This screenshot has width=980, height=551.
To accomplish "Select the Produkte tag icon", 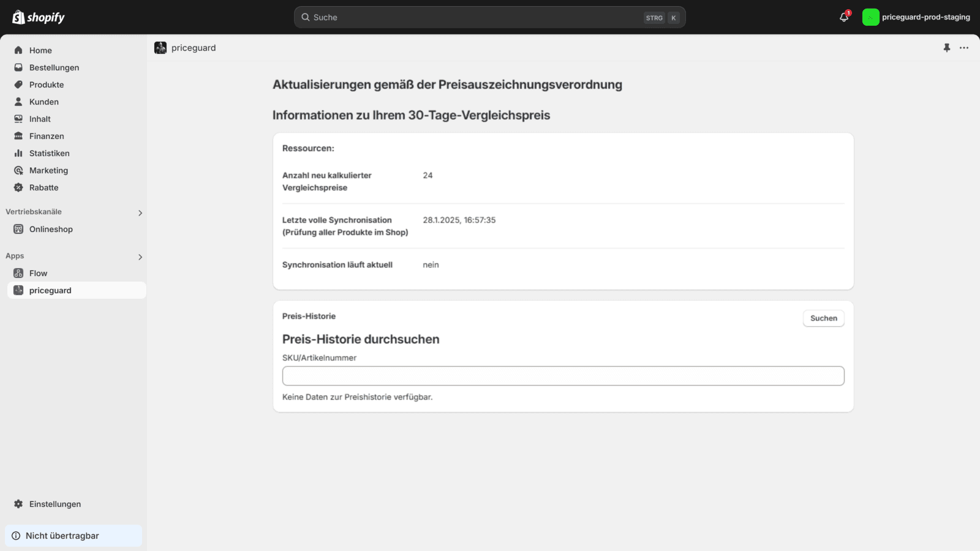I will (18, 84).
